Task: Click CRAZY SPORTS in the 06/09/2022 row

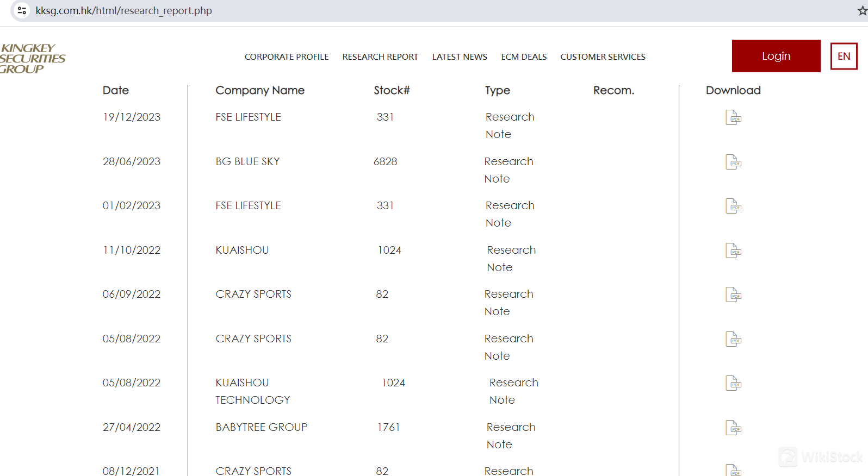Action: (x=253, y=294)
